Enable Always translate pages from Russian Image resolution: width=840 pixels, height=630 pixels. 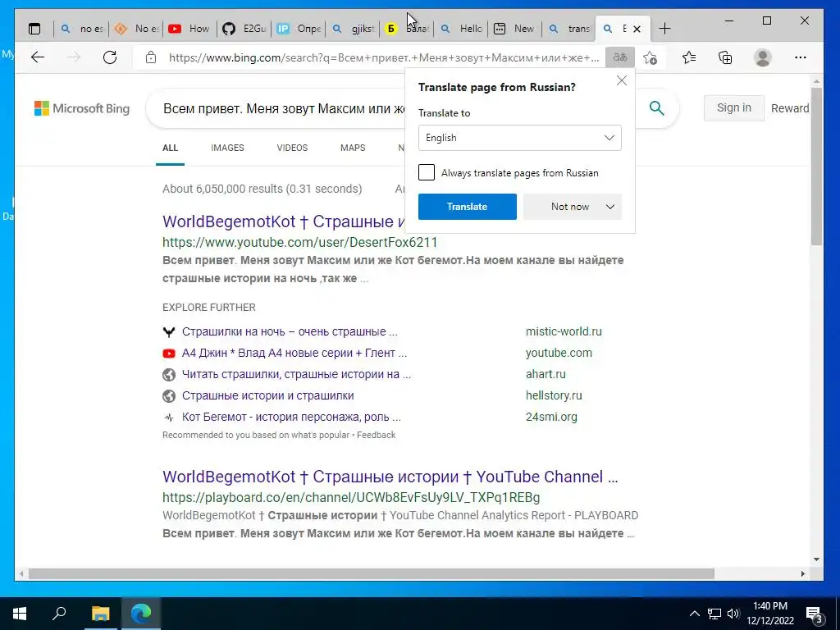[427, 172]
